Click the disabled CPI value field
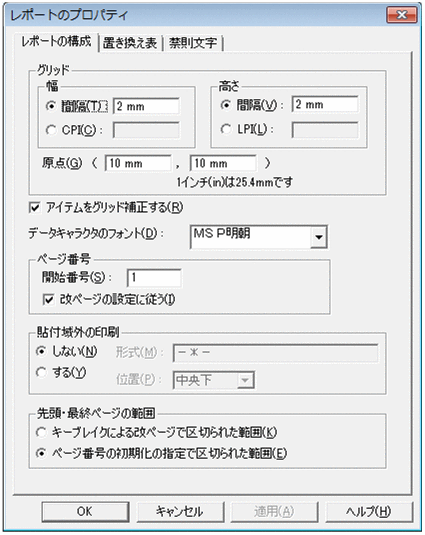Viewport: 425px width, 535px height. (x=146, y=130)
